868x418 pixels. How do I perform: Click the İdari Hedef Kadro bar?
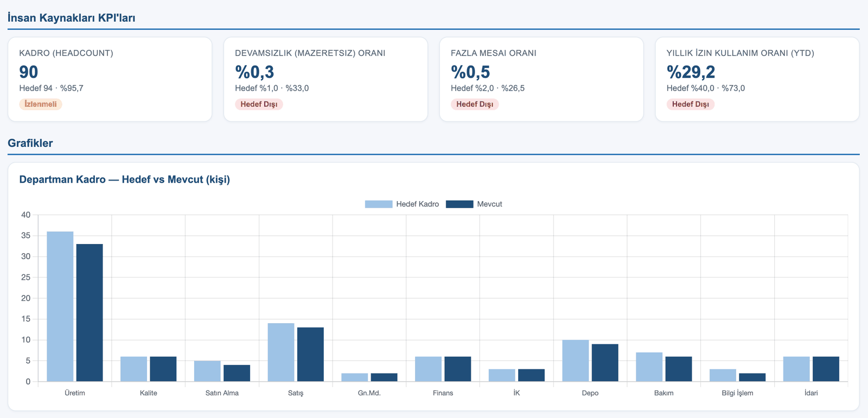click(x=796, y=369)
